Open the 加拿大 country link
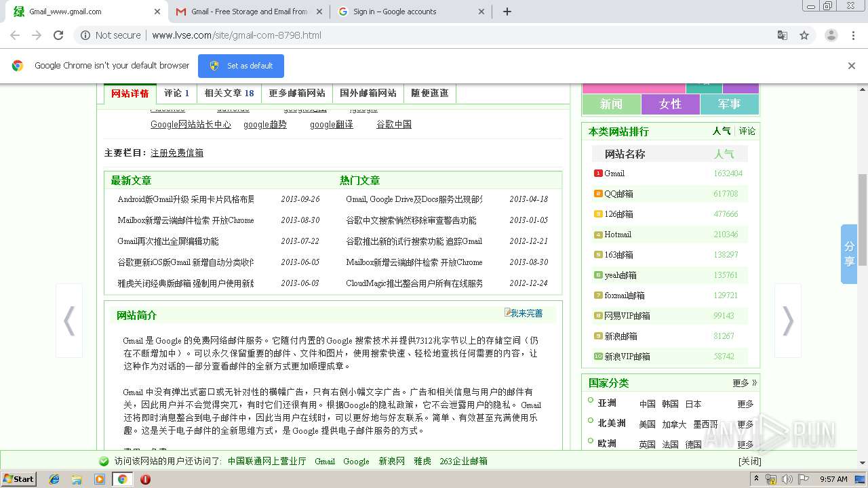Screen dimensions: 868x488 pos(674,424)
